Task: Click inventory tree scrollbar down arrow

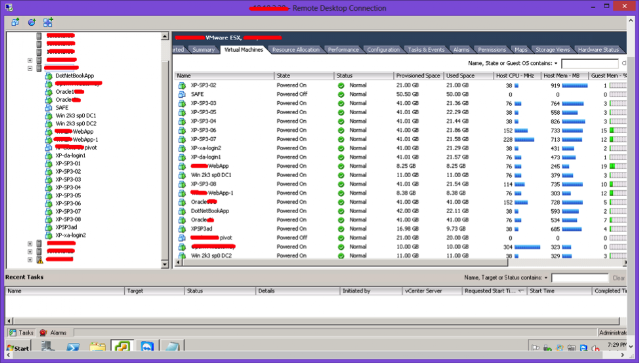Action: point(164,264)
